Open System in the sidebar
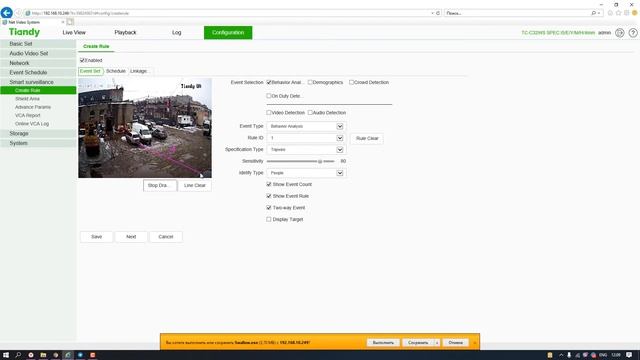Viewport: 640px width, 360px height. pos(38,143)
